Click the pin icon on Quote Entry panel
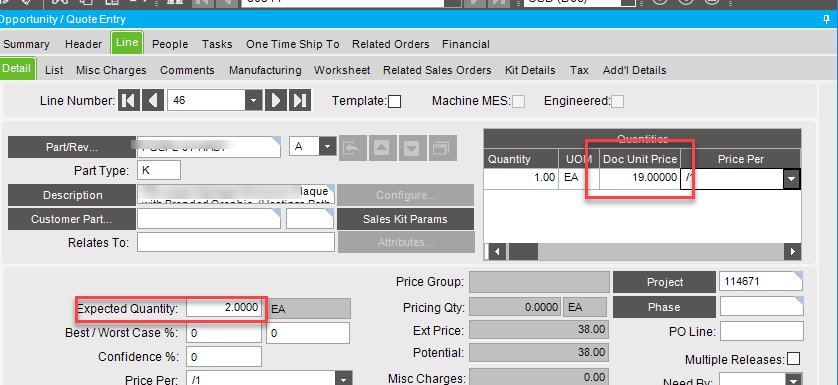The width and height of the screenshot is (838, 385). [827, 20]
